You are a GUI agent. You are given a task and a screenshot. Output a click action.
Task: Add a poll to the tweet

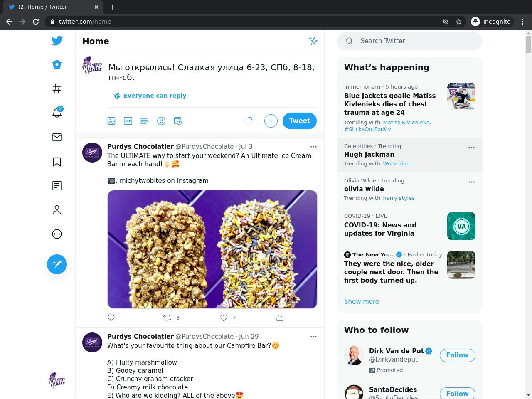(x=145, y=121)
